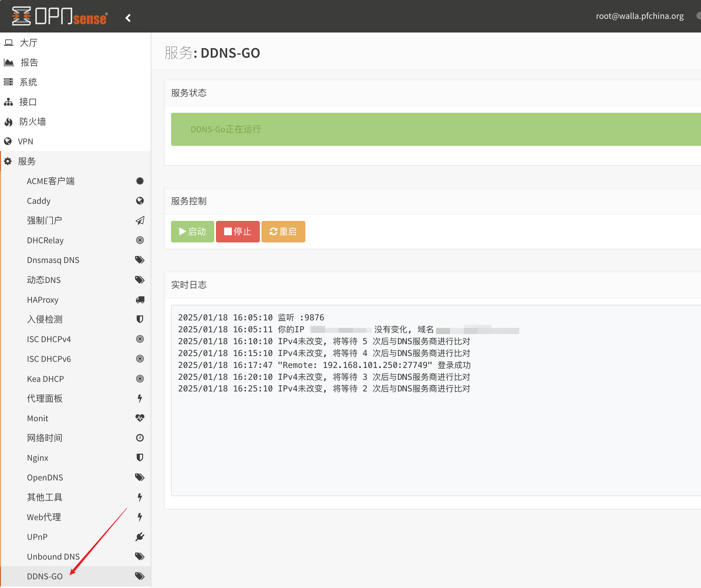
Task: Expand the VPN menu section
Action: [x=26, y=141]
